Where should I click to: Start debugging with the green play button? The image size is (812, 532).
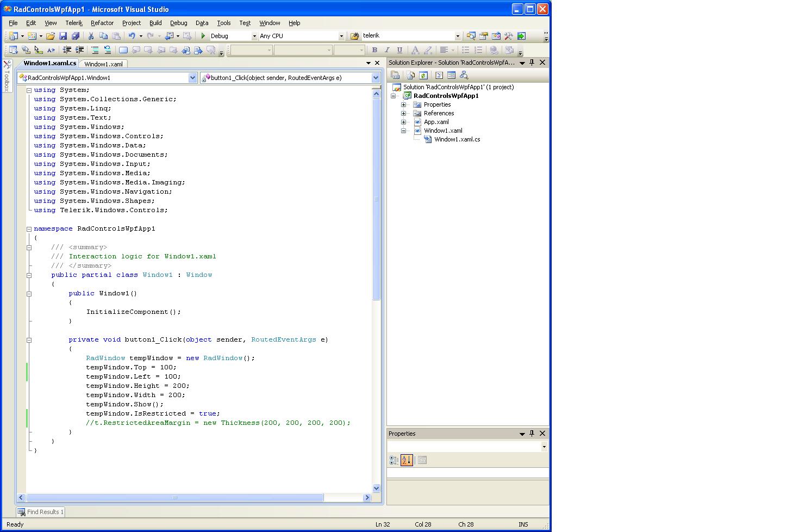pyautogui.click(x=203, y=36)
